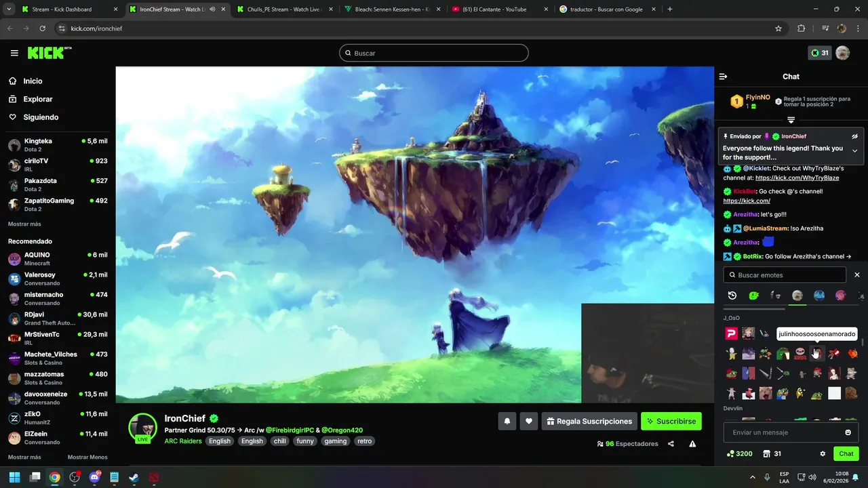Select the funny tag
The image size is (868, 488).
(x=305, y=441)
